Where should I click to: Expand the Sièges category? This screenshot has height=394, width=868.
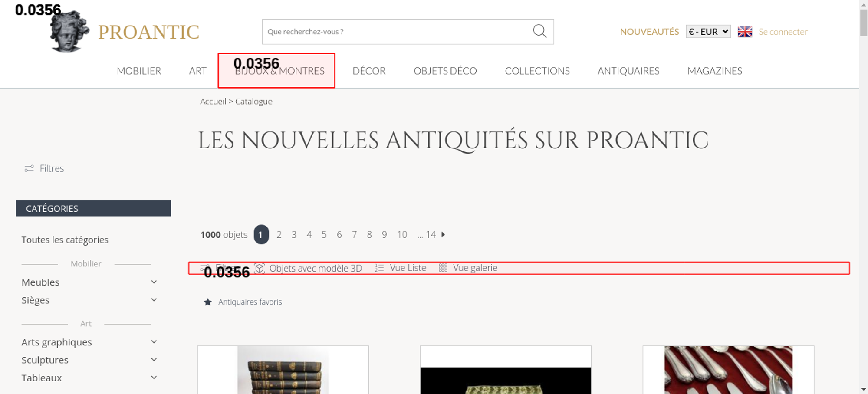pos(154,300)
